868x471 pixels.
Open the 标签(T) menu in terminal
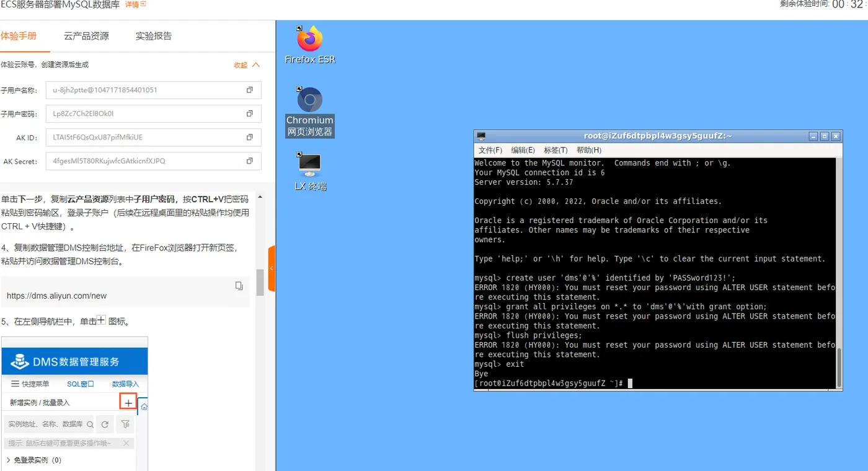(x=556, y=150)
